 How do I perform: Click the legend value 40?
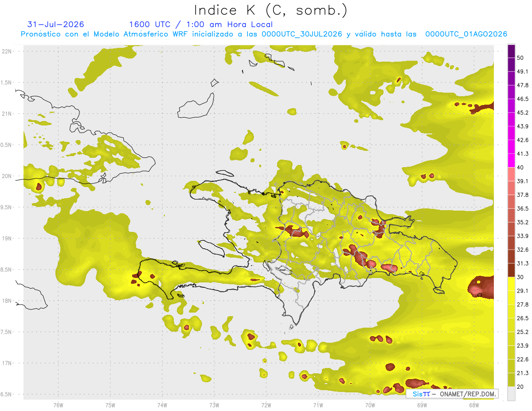coord(520,168)
